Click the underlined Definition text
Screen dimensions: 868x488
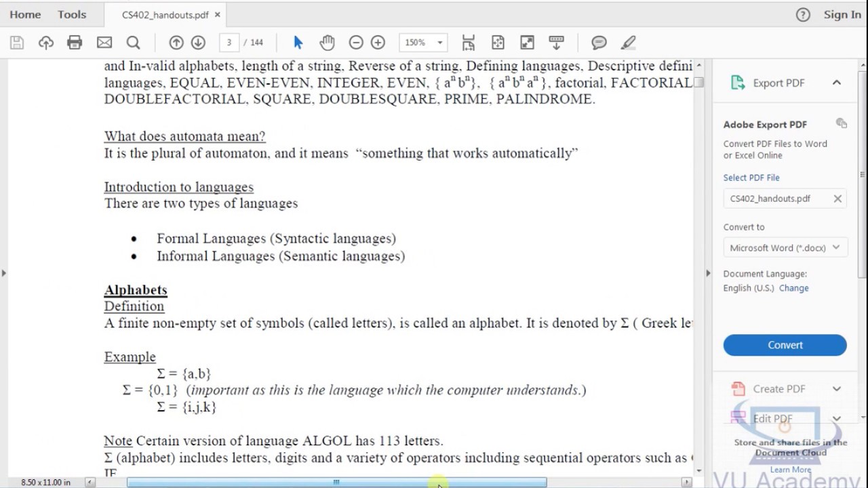[134, 306]
